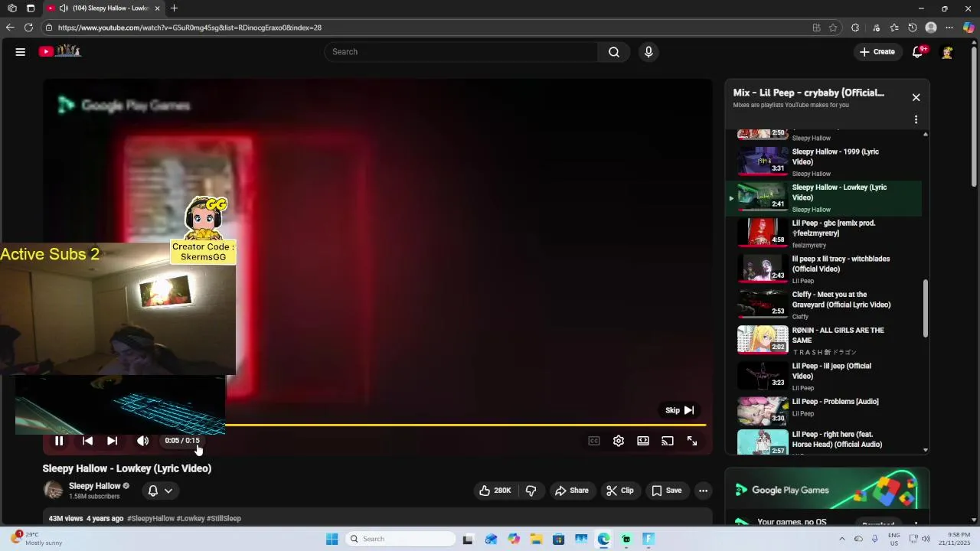Image resolution: width=980 pixels, height=551 pixels.
Task: Open the browser history icon
Action: [913, 28]
